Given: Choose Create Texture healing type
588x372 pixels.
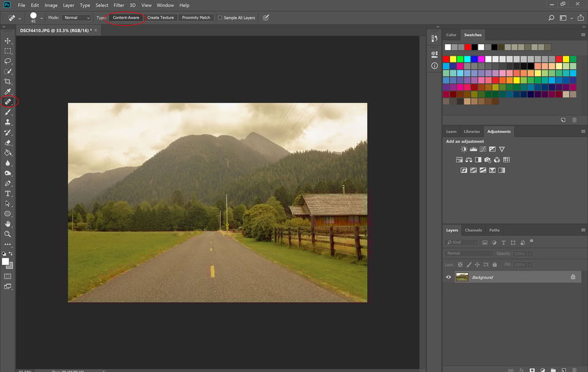Looking at the screenshot, I should 160,18.
